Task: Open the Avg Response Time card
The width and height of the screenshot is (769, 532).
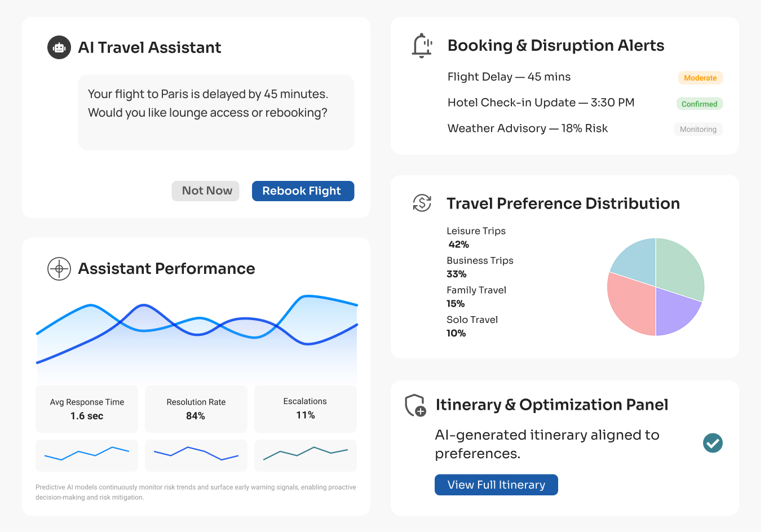Action: 87,409
